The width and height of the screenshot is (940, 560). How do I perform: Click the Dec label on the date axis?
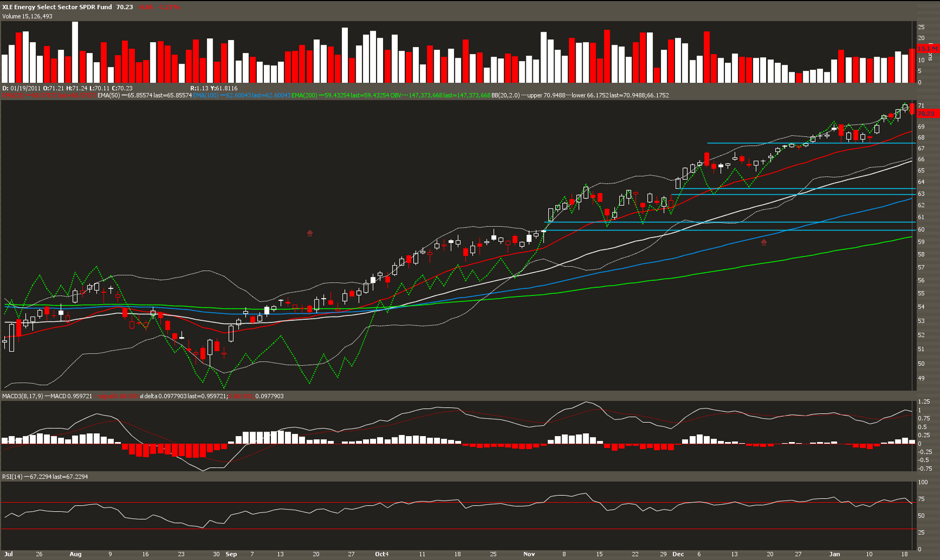(x=678, y=554)
